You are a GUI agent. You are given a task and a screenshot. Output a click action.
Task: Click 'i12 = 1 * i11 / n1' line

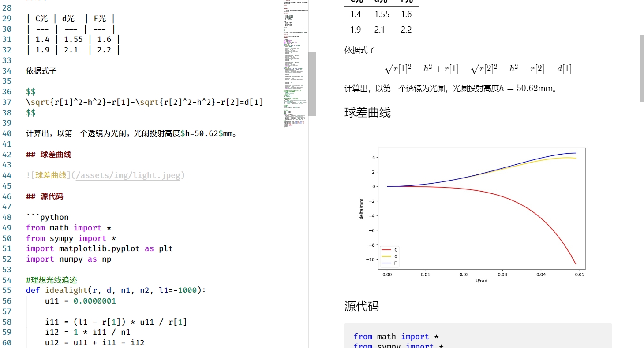tap(87, 332)
